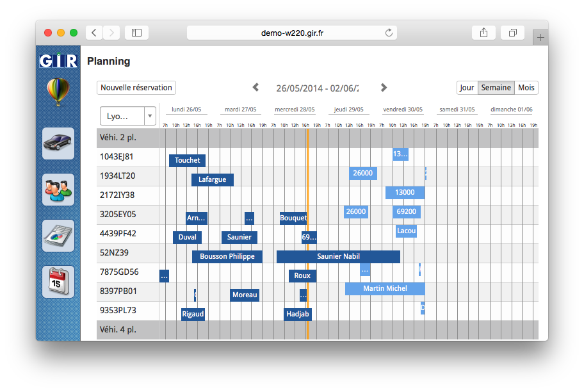This screenshot has width=584, height=392.
Task: Open the reports chart icon in sidebar
Action: 58,236
